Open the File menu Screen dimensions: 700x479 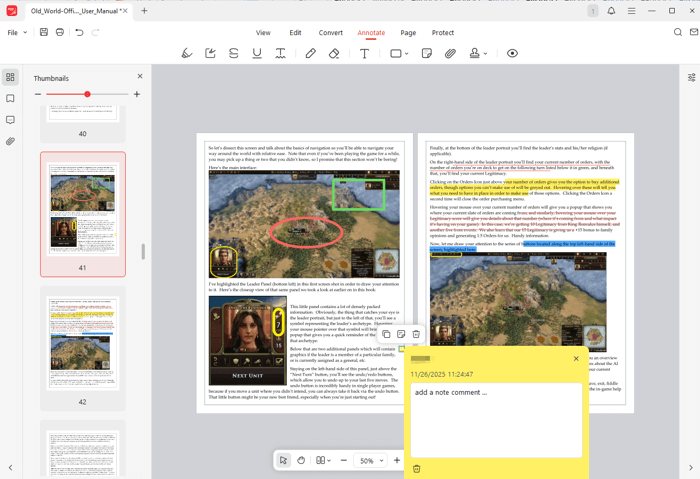(x=12, y=33)
